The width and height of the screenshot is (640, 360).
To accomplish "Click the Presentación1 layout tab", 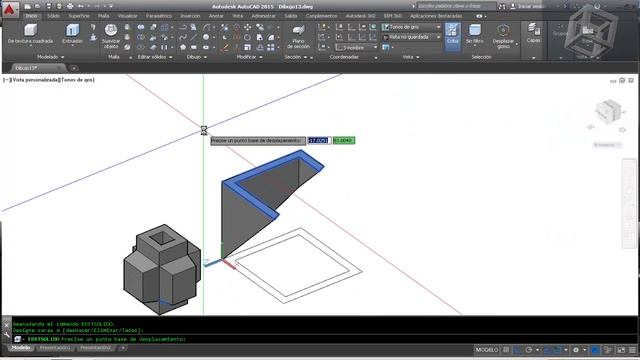I will click(x=55, y=348).
